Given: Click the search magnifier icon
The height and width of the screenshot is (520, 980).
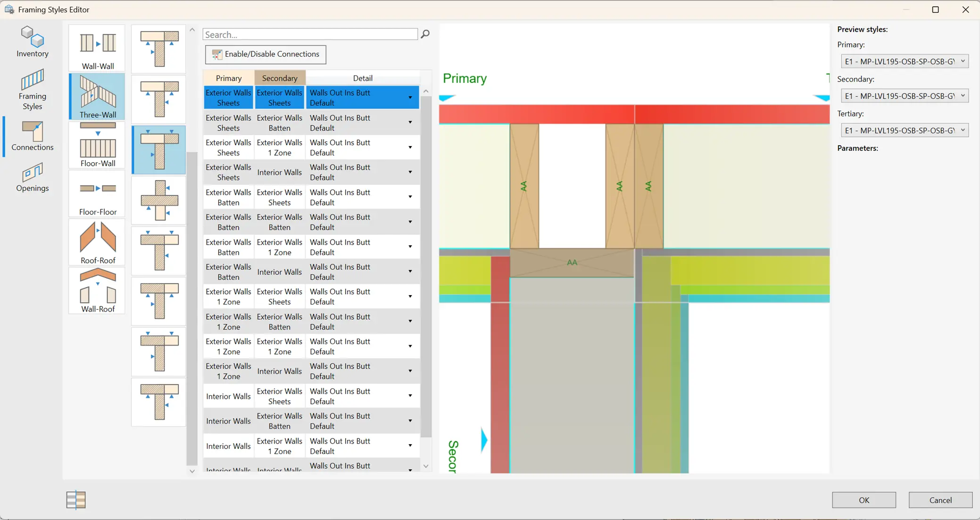Looking at the screenshot, I should 425,34.
